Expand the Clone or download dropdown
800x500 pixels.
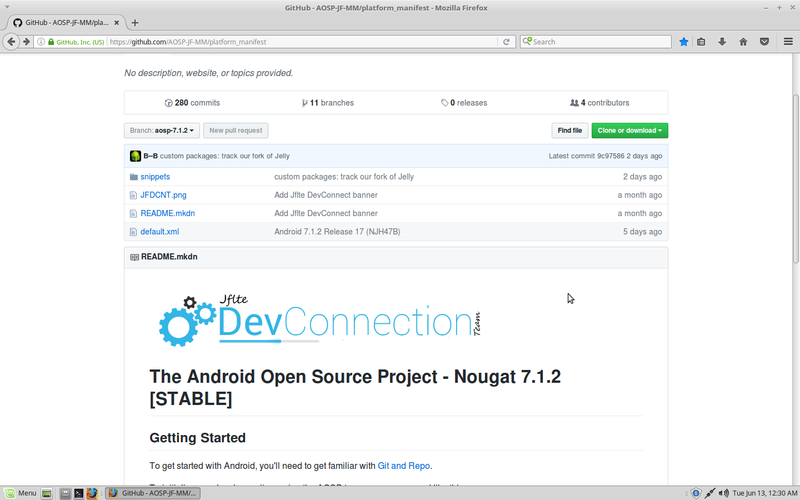630,131
